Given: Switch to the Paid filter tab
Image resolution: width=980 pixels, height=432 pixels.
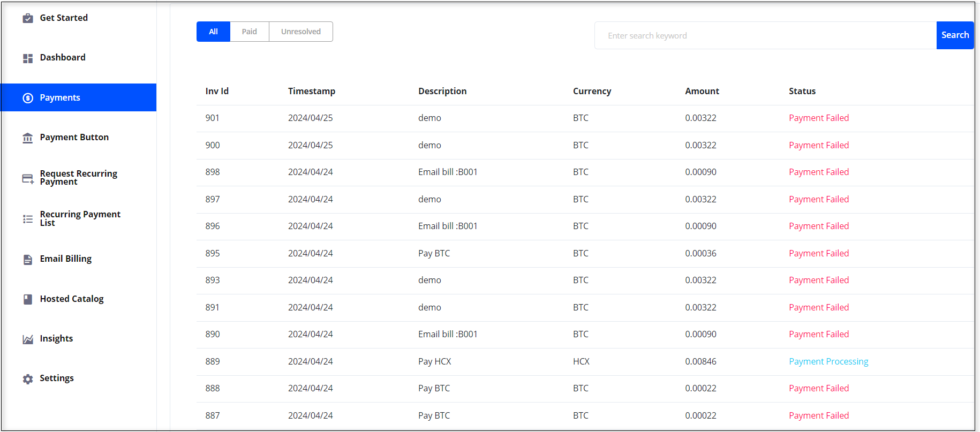Looking at the screenshot, I should [x=249, y=32].
